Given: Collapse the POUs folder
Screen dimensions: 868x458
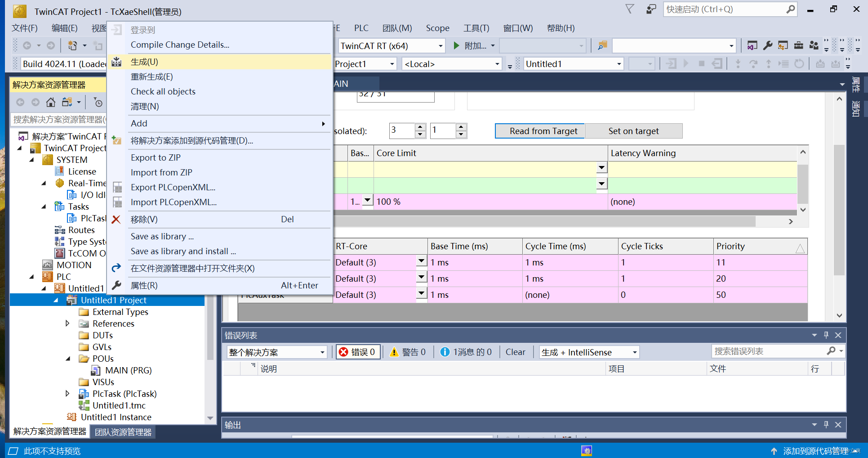Looking at the screenshot, I should (x=68, y=359).
